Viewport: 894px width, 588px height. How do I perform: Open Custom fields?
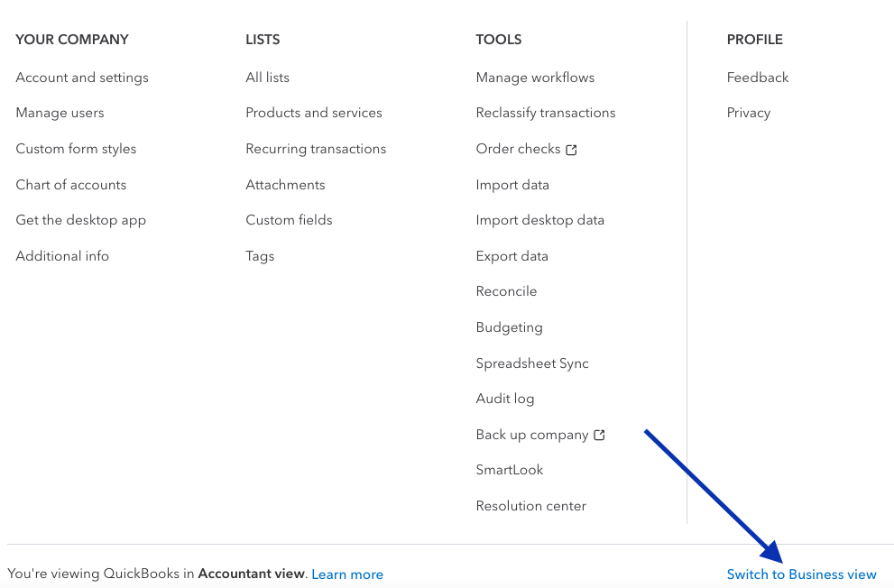click(289, 220)
